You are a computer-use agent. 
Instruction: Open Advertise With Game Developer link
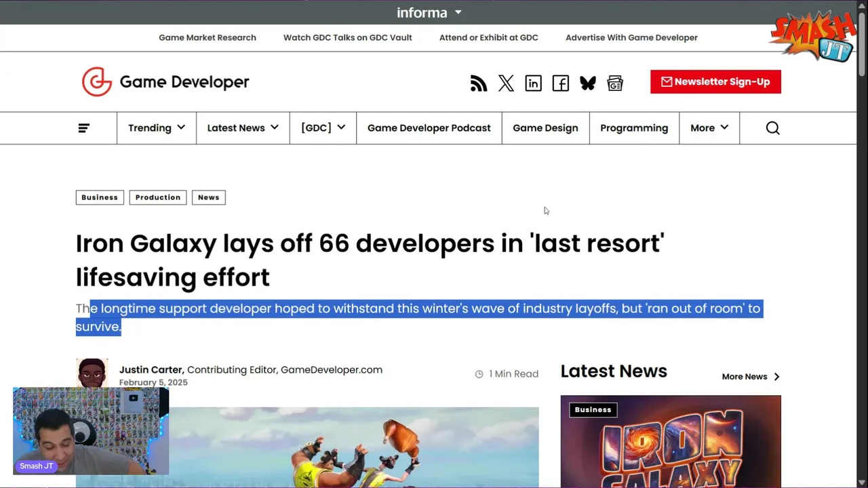(631, 37)
